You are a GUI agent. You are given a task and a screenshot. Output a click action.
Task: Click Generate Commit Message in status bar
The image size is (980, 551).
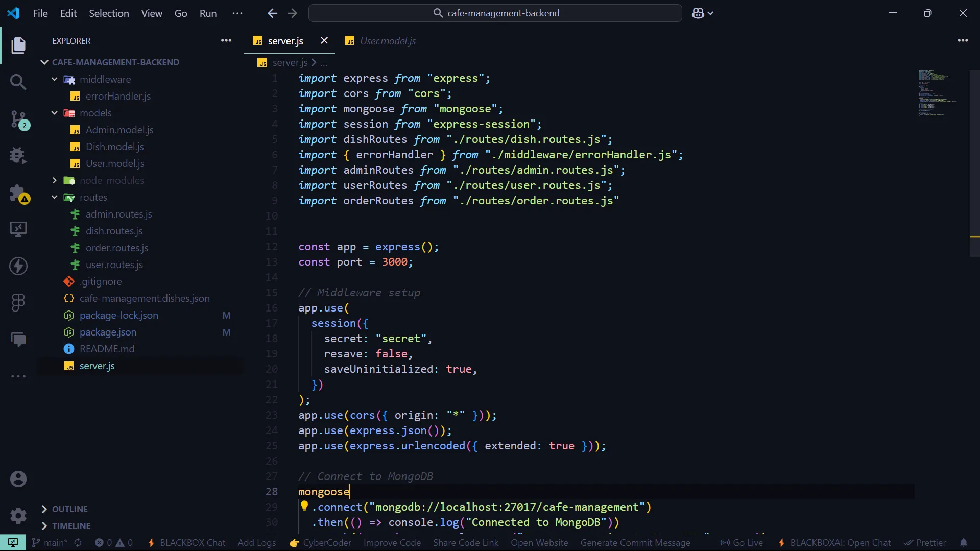point(635,543)
